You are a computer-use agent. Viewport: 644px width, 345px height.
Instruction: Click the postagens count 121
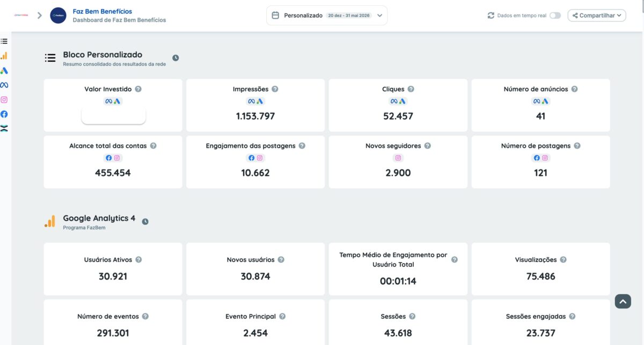click(540, 173)
